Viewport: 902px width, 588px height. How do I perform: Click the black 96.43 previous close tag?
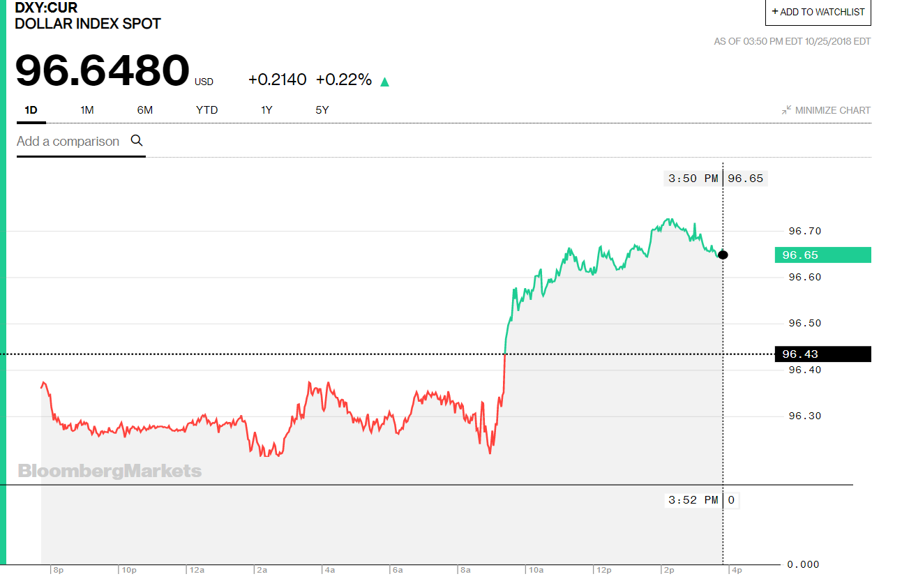[x=822, y=354]
